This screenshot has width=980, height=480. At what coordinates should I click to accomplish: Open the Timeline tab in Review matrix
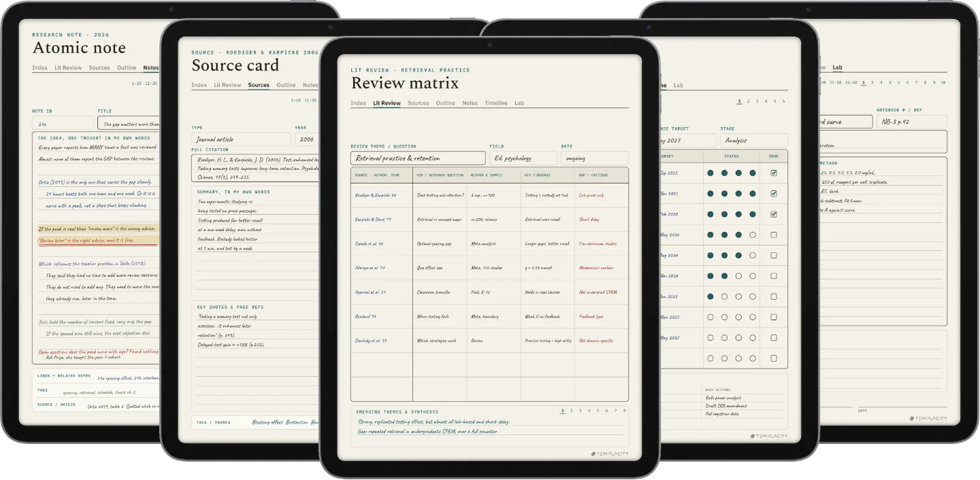pos(496,103)
